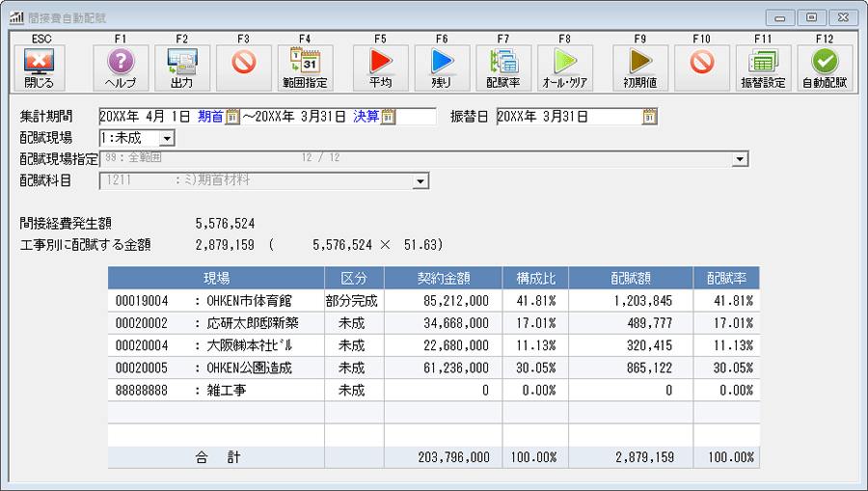Viewport: 868px width, 491px height.
Task: Open calendar icon beside 決算 end date
Action: (x=388, y=117)
